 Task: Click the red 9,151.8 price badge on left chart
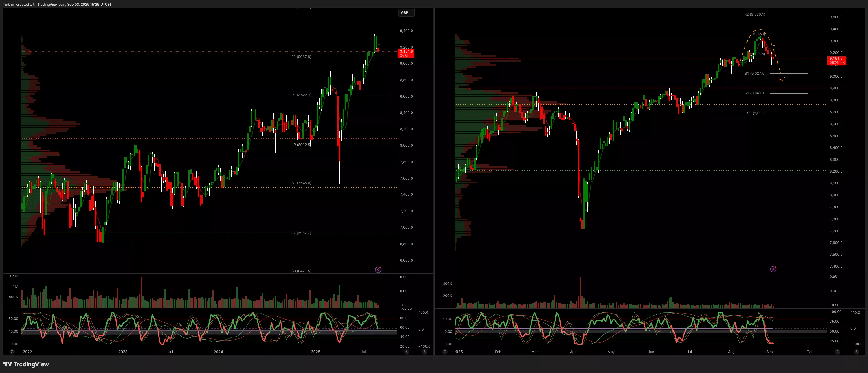click(406, 53)
